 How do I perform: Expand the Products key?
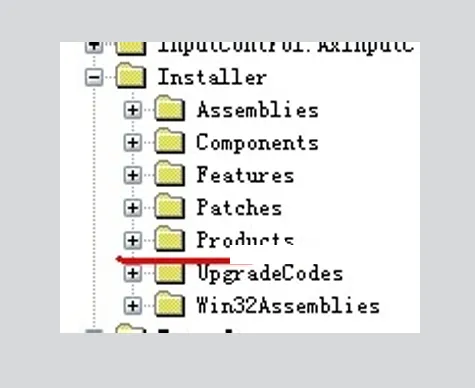click(x=133, y=241)
